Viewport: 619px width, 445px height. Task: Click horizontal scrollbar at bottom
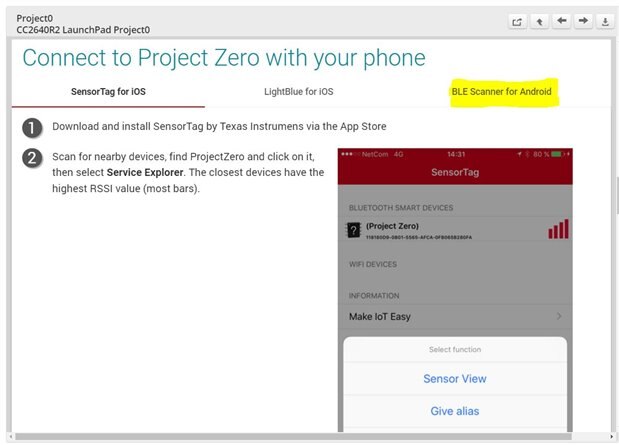tap(293, 437)
